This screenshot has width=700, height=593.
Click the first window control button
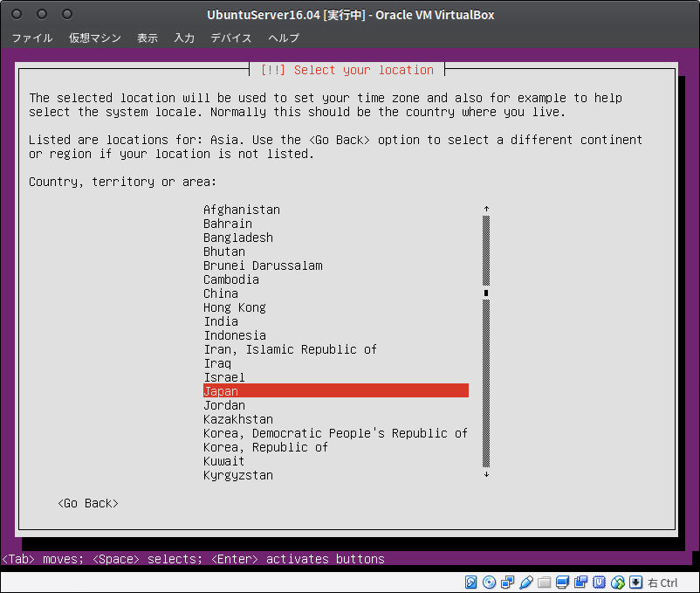[17, 14]
